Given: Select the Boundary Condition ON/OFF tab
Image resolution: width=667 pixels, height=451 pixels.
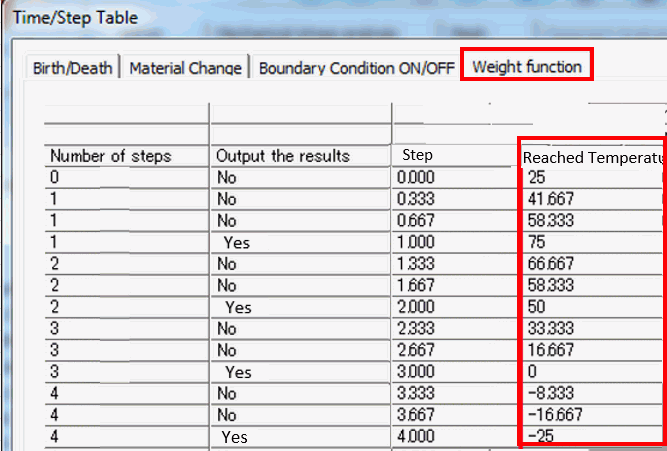Looking at the screenshot, I should pyautogui.click(x=355, y=68).
